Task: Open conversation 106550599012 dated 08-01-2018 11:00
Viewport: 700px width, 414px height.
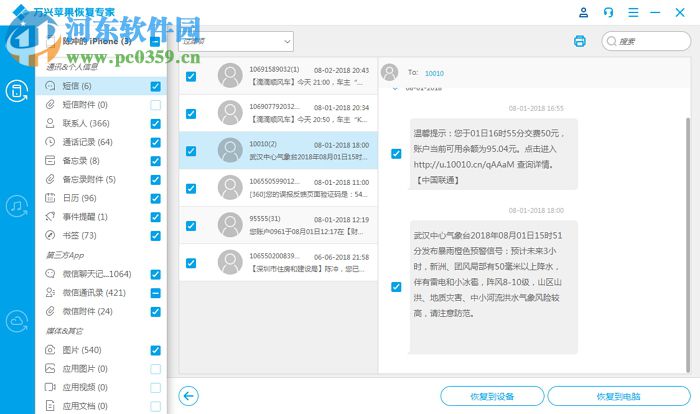Action: tap(278, 188)
